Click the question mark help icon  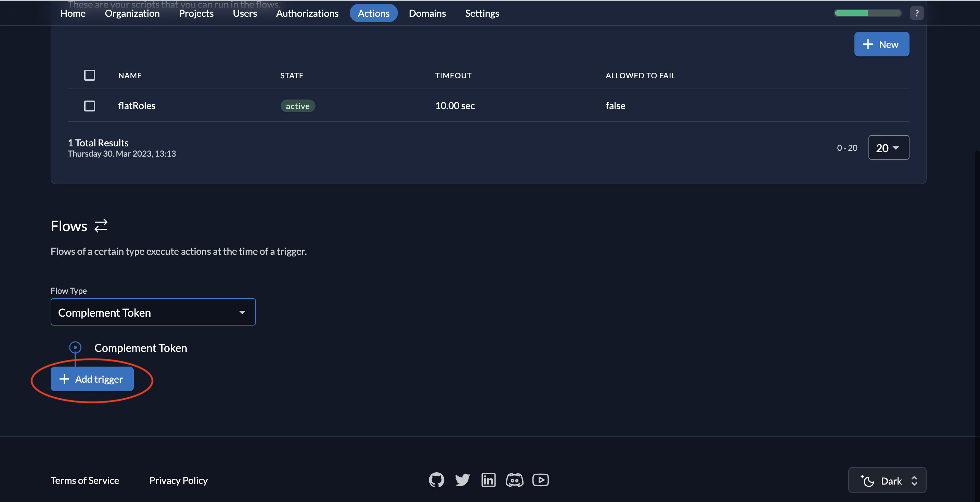[x=916, y=13]
